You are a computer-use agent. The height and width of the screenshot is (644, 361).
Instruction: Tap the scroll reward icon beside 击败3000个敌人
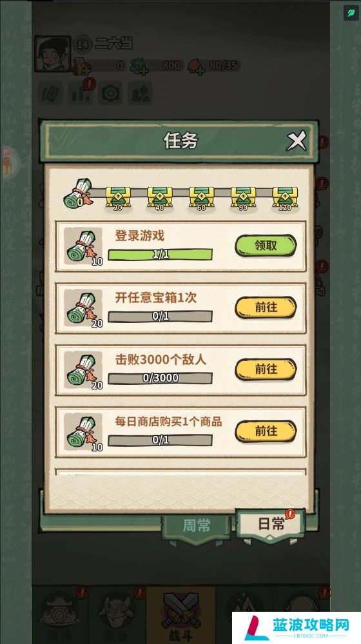coord(83,370)
